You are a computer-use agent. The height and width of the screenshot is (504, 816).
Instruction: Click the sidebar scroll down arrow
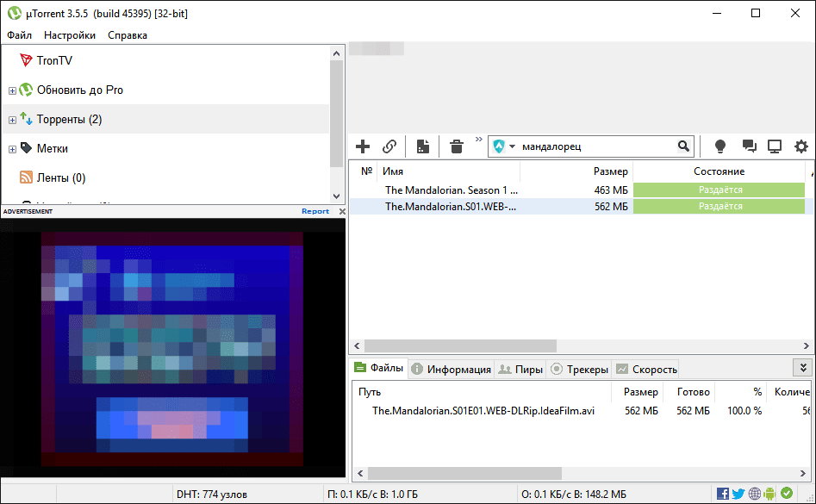tap(336, 196)
